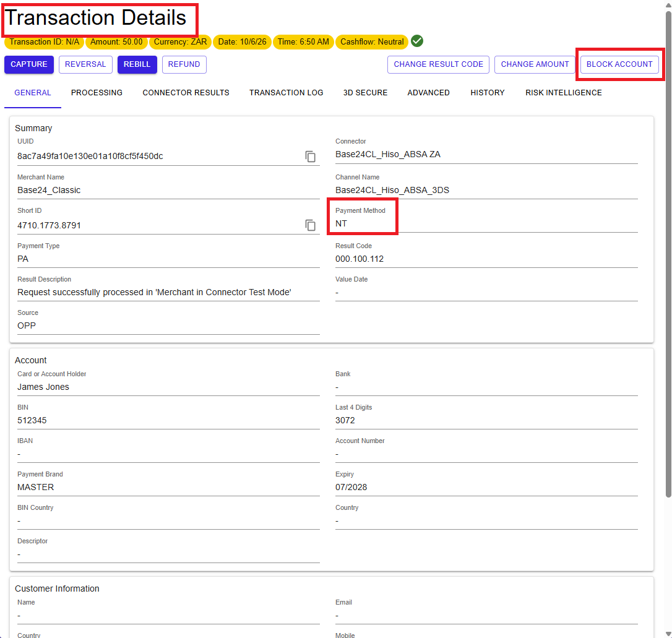Switch to the ADVANCED tab
The image size is (672, 638).
coord(429,93)
